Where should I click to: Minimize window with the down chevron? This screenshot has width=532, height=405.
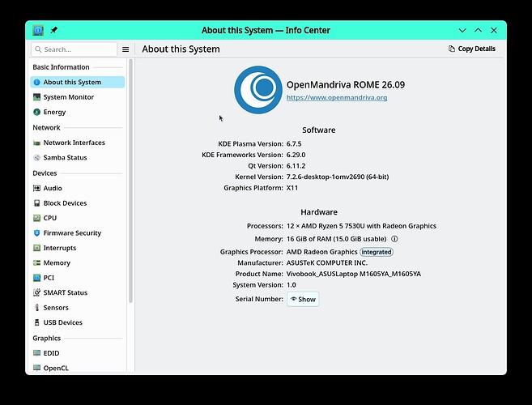coord(462,30)
